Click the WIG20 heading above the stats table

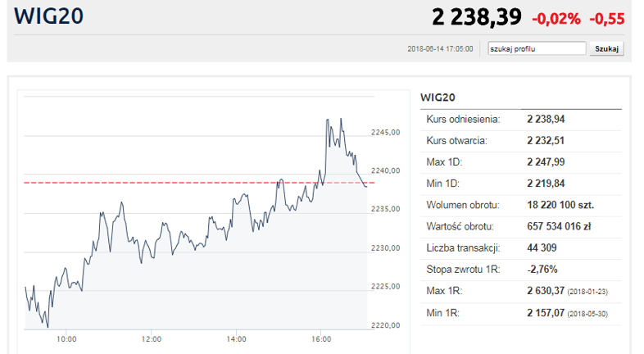pyautogui.click(x=438, y=98)
